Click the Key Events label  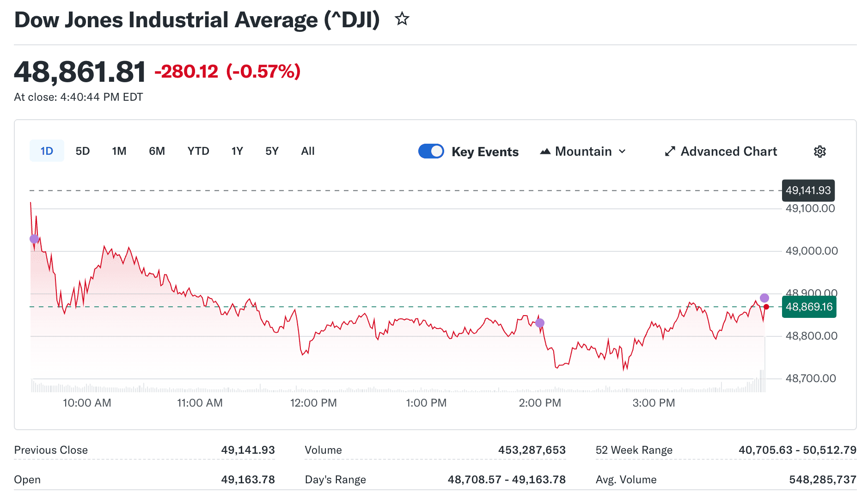485,152
